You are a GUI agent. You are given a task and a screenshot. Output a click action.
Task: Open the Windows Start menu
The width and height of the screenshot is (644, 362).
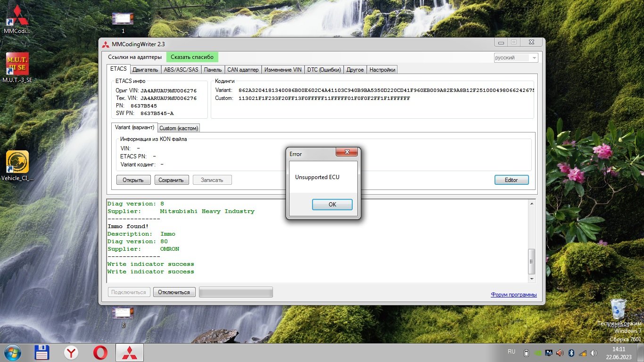(x=12, y=353)
